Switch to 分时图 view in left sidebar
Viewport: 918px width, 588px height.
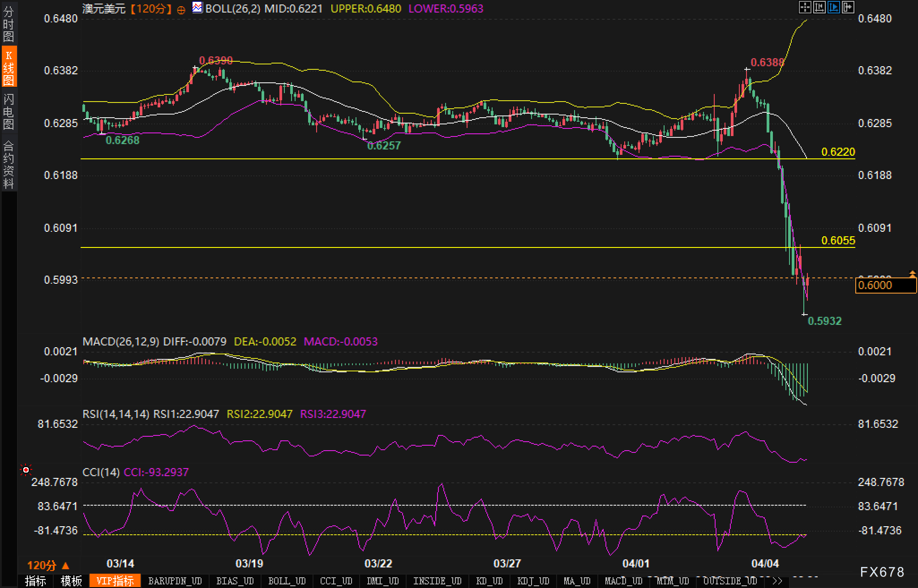tap(9, 24)
